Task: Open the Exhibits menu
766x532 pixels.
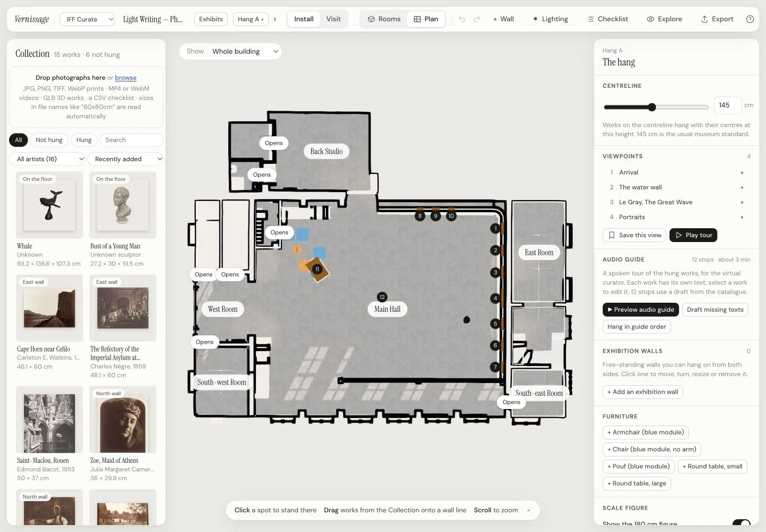Action: (211, 19)
